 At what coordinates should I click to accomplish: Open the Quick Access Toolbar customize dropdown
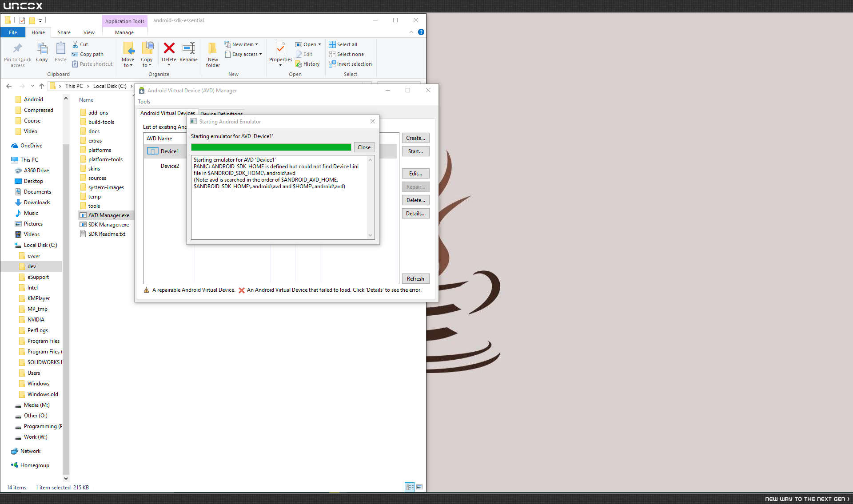[40, 20]
